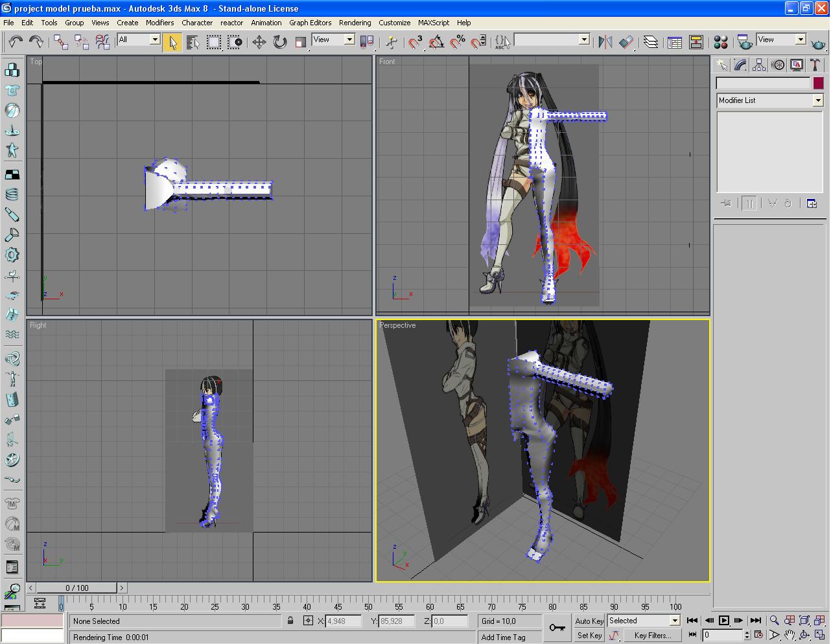Open the Graph Editors menu
The image size is (831, 644).
click(x=310, y=23)
